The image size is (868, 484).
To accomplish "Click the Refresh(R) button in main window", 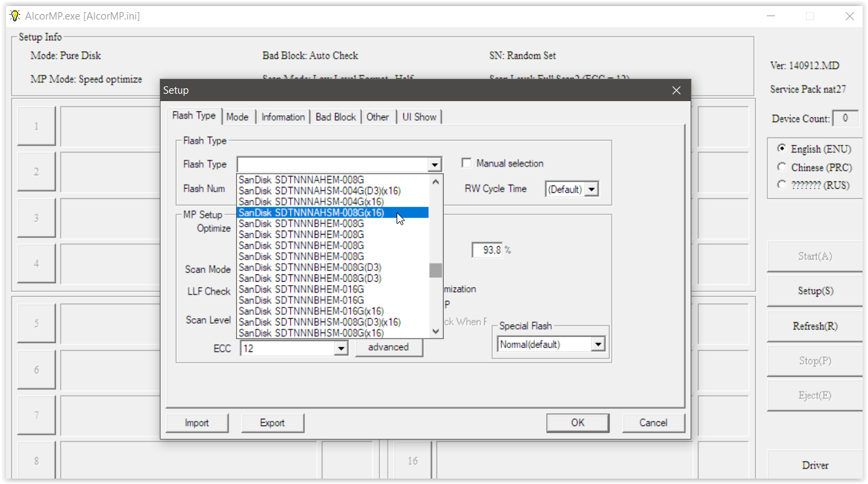I will click(815, 326).
